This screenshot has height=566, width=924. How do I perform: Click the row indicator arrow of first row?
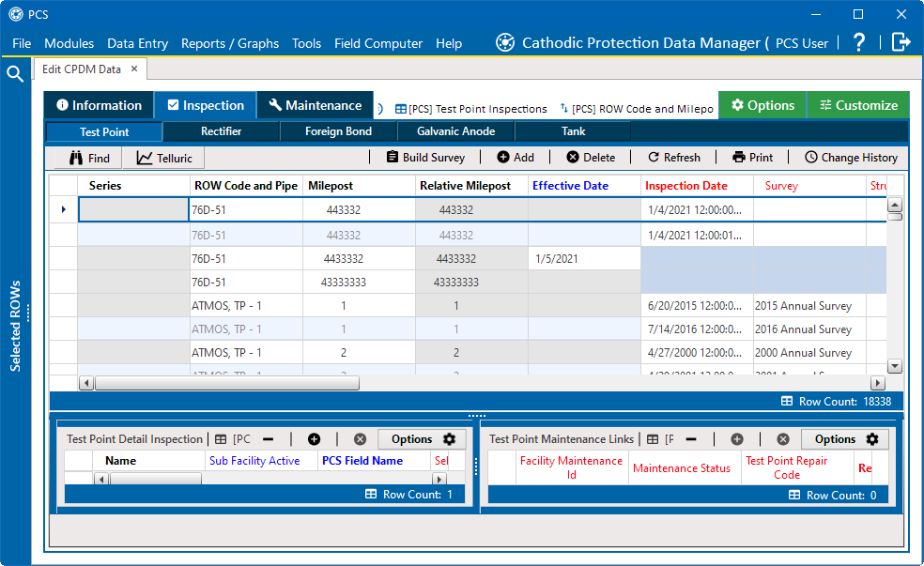pyautogui.click(x=64, y=209)
